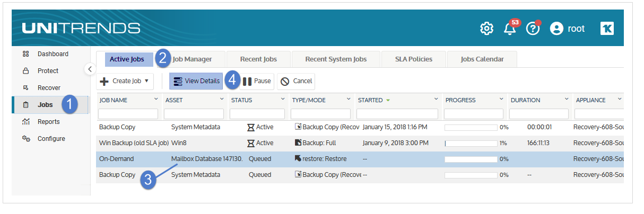
Task: Open the settings gear icon
Action: click(x=486, y=29)
